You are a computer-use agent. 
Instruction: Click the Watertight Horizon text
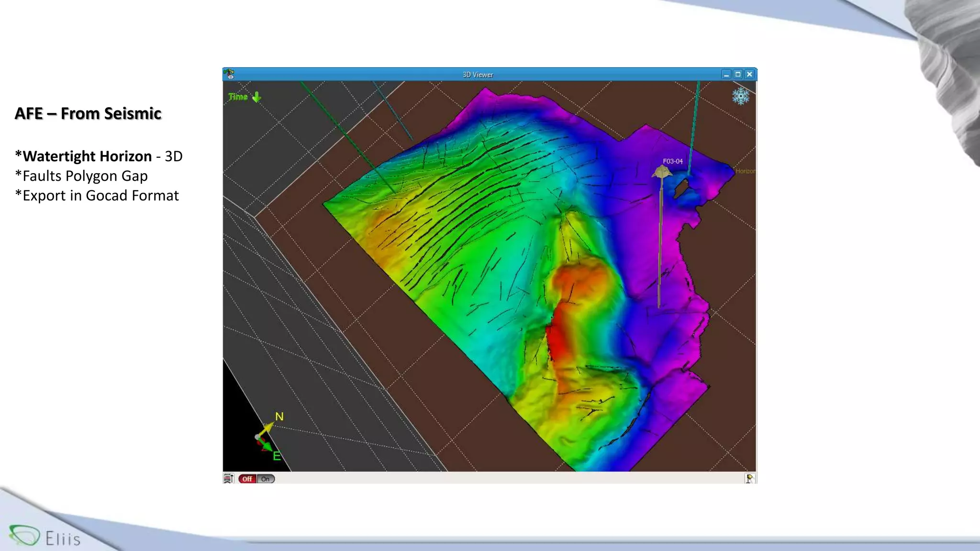pos(87,156)
